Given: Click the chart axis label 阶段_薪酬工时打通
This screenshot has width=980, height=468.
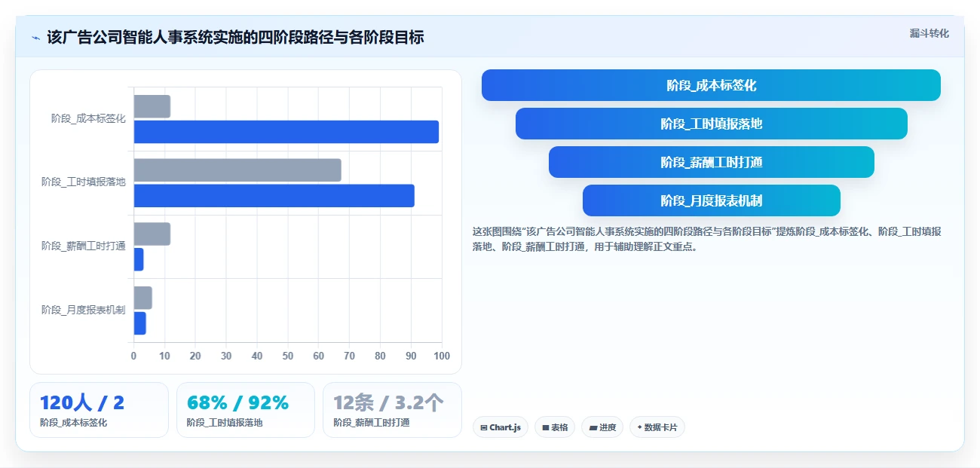Looking at the screenshot, I should 84,246.
